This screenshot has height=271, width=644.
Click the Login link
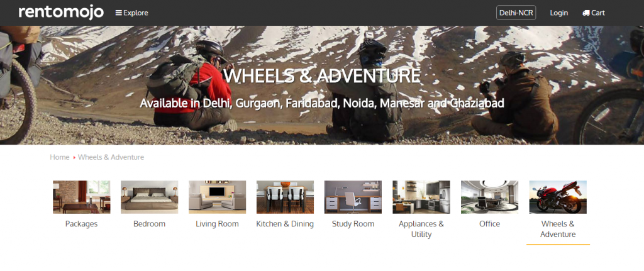pyautogui.click(x=559, y=13)
